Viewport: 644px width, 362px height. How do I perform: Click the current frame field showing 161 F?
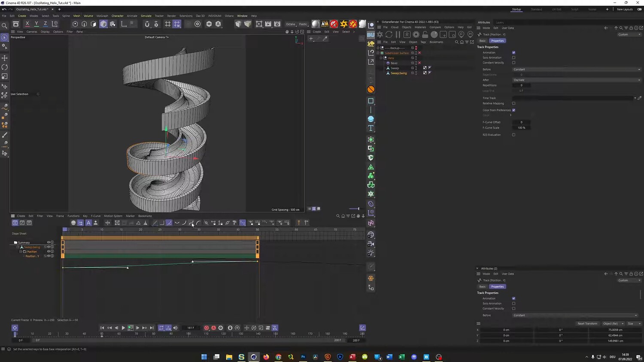pyautogui.click(x=191, y=328)
